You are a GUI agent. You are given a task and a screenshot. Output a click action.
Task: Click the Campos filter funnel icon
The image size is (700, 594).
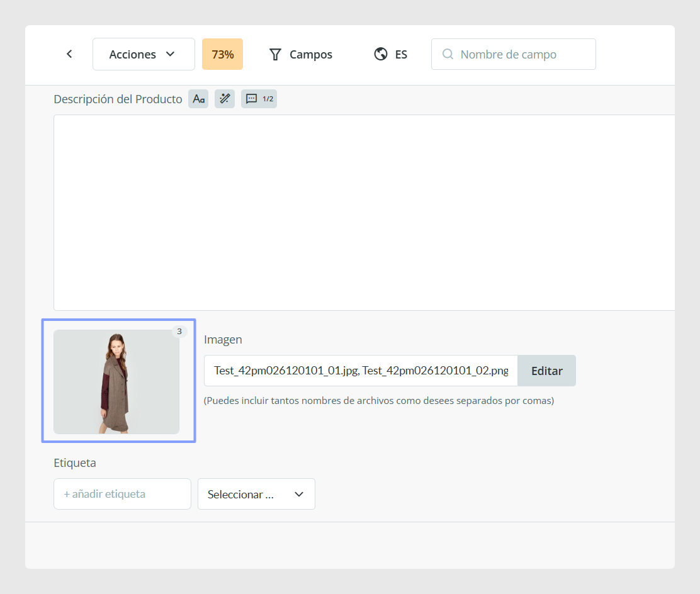click(x=276, y=55)
